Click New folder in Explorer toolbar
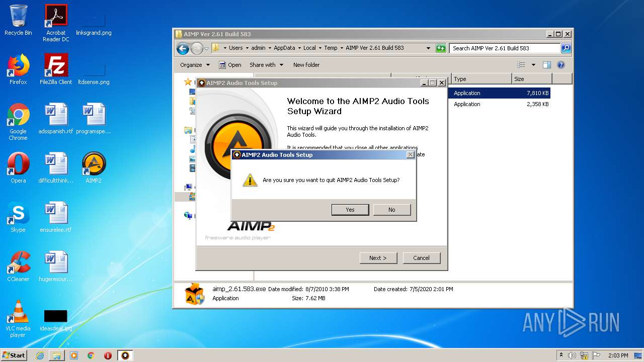The height and width of the screenshot is (362, 644). click(x=306, y=65)
